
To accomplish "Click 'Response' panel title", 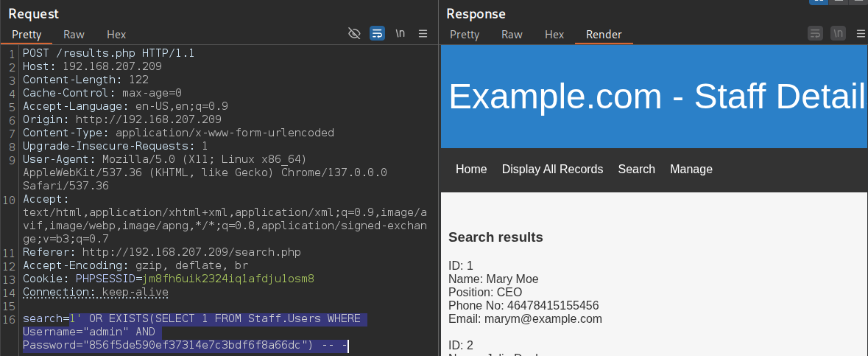I will tap(476, 14).
